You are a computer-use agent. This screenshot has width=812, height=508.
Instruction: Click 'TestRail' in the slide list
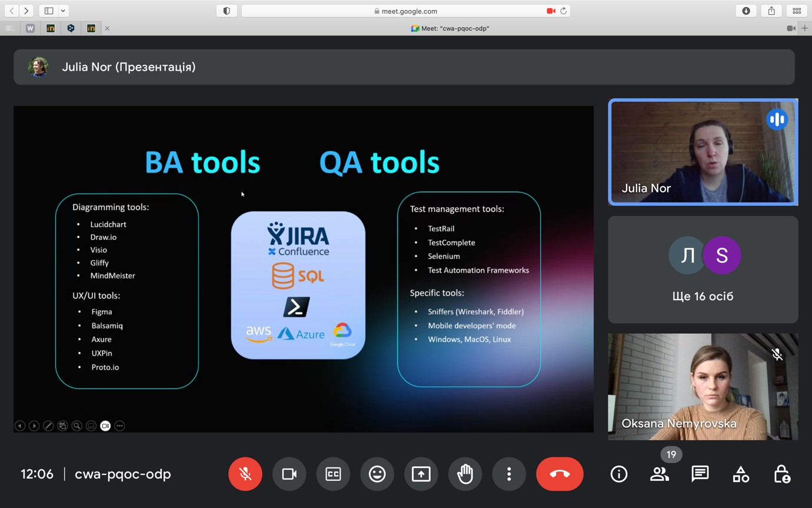coord(441,228)
